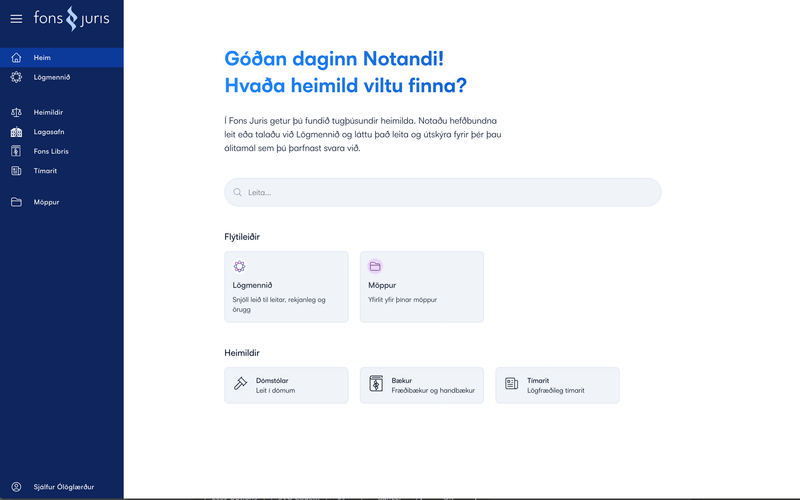Open Sjálfur Ólöglærður user profile
This screenshot has height=500, width=800.
tap(63, 487)
